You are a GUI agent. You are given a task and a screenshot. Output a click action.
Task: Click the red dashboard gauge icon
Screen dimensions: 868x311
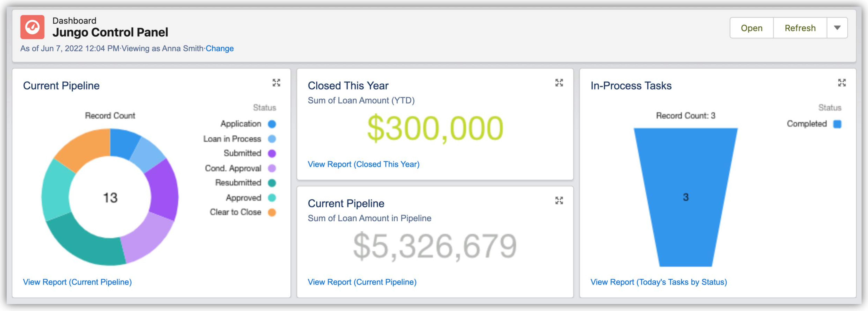[32, 27]
